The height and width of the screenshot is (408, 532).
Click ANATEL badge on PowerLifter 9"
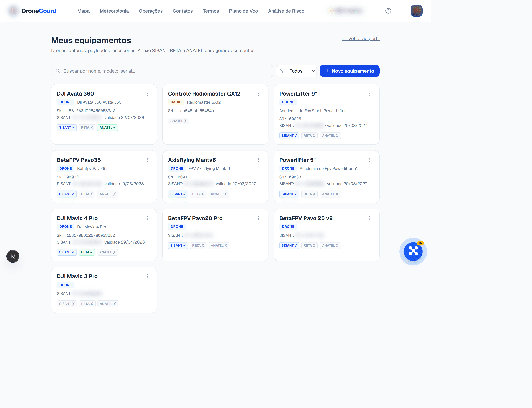click(x=330, y=136)
